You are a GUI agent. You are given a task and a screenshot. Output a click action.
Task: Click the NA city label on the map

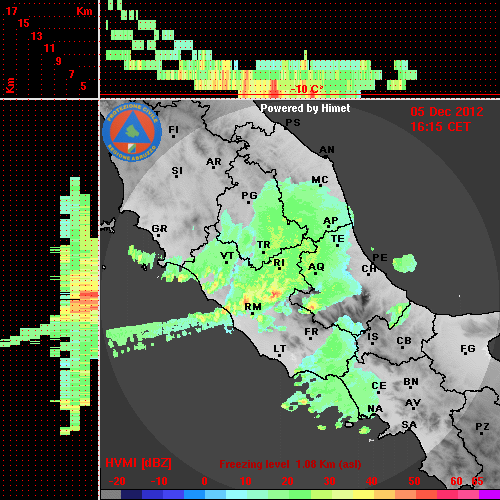(375, 409)
